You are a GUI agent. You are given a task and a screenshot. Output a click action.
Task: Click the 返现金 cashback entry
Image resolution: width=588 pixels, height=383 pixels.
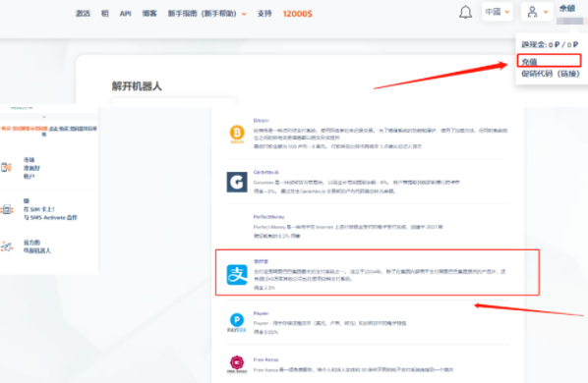coord(550,44)
